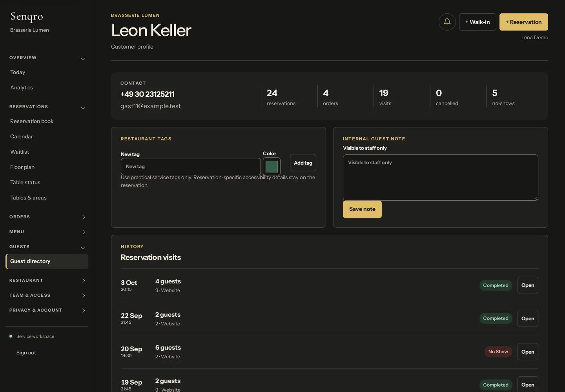Click the phone number +49 30 23125211
Viewport: 565px width, 392px height.
point(147,94)
